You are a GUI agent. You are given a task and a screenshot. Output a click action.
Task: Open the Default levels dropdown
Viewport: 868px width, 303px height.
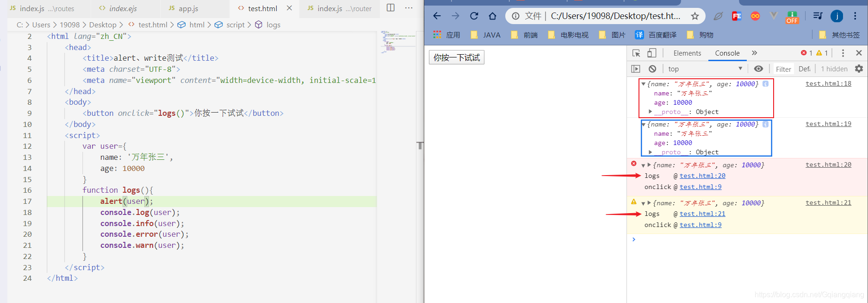coord(805,69)
